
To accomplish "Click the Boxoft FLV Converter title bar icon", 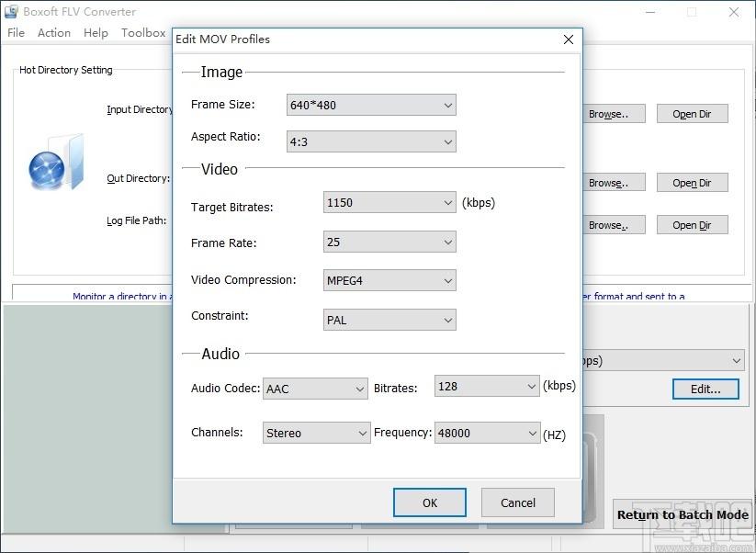I will 12,12.
